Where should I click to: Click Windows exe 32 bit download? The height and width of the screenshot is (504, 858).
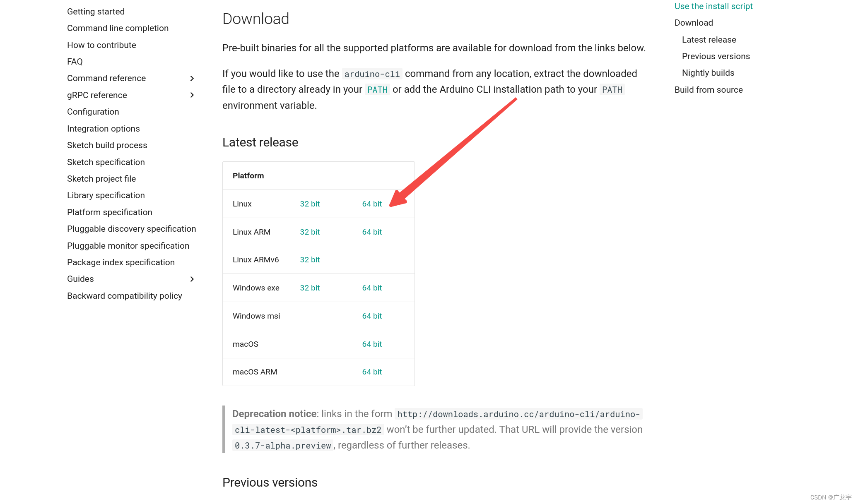coord(310,288)
